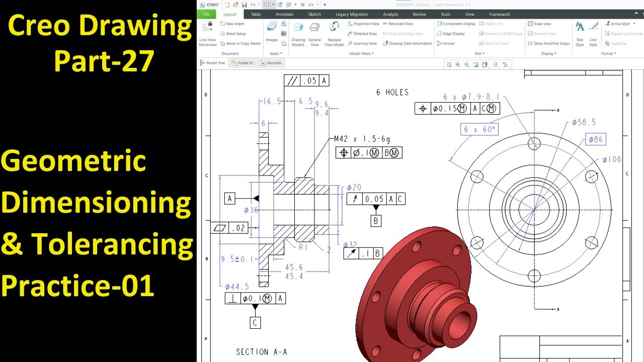This screenshot has width=644, height=362.
Task: Select the ø86 boxed dimension
Action: click(595, 139)
